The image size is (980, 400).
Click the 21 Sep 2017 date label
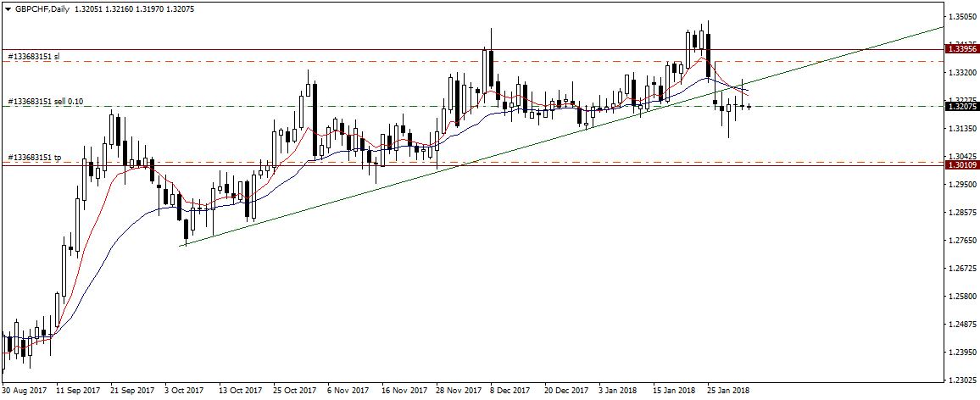pyautogui.click(x=132, y=390)
